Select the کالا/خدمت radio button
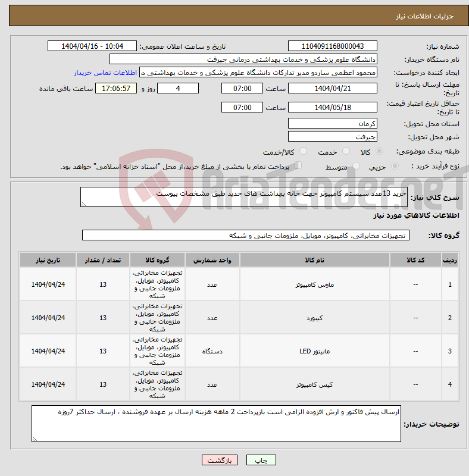Image resolution: width=469 pixels, height=476 pixels. [303, 151]
